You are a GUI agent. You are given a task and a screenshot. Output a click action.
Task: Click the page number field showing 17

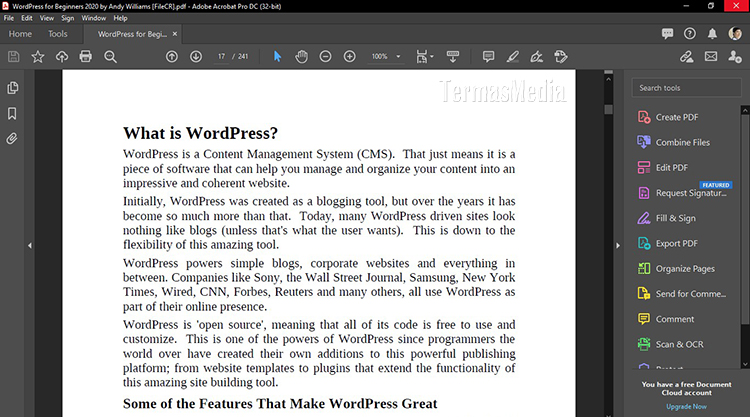pos(221,56)
